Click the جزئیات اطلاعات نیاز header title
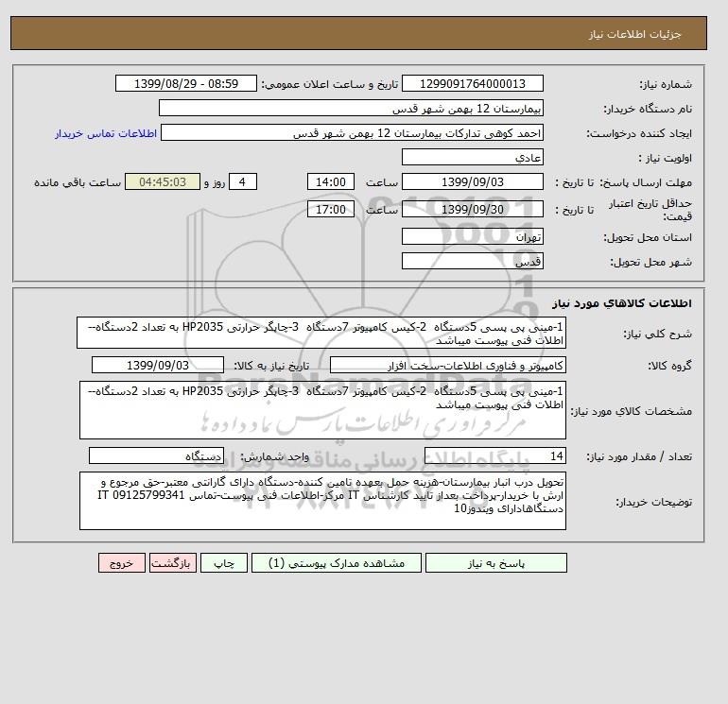This screenshot has width=728, height=704. [x=634, y=34]
